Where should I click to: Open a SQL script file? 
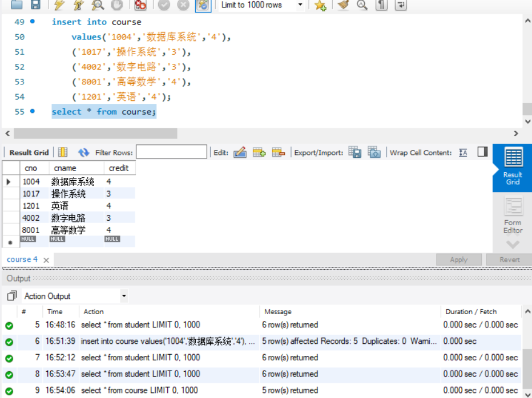pyautogui.click(x=17, y=5)
